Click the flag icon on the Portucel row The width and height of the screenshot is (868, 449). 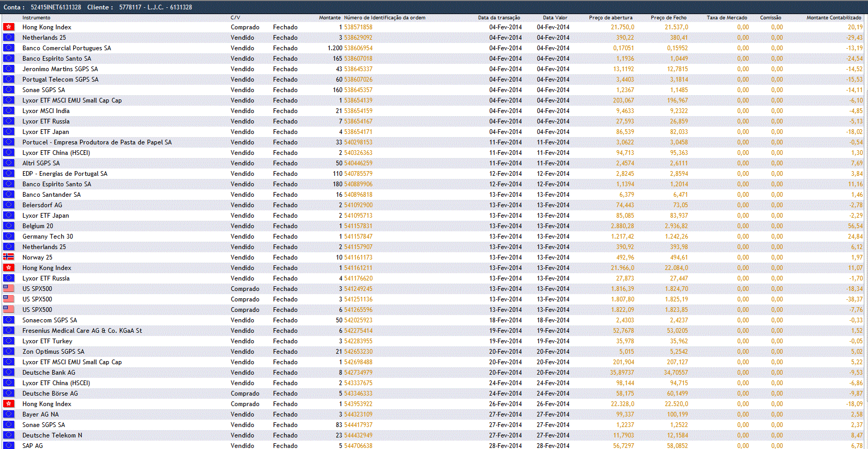(8, 142)
